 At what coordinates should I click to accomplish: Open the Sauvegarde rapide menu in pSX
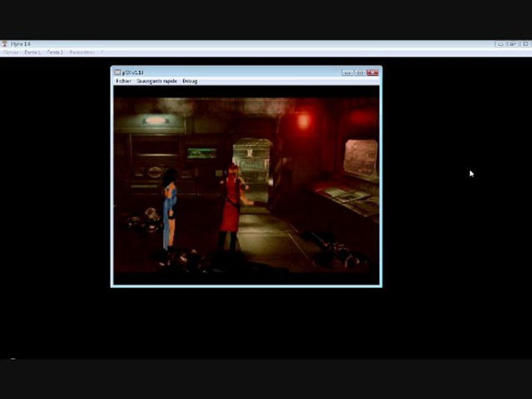pos(157,81)
